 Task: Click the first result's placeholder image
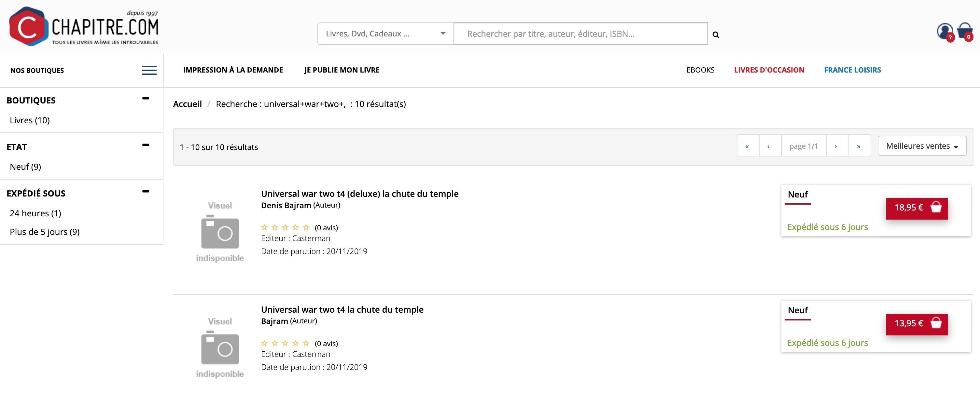[220, 232]
